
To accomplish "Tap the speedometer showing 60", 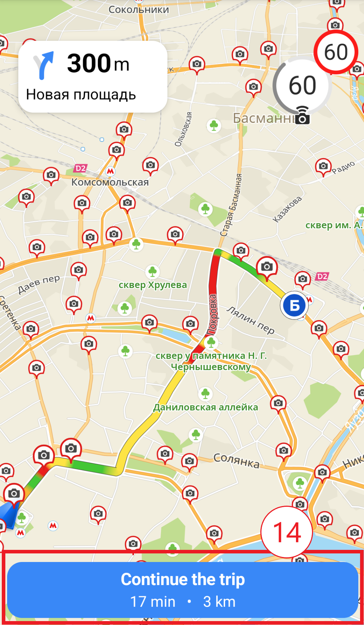I will pos(302,85).
